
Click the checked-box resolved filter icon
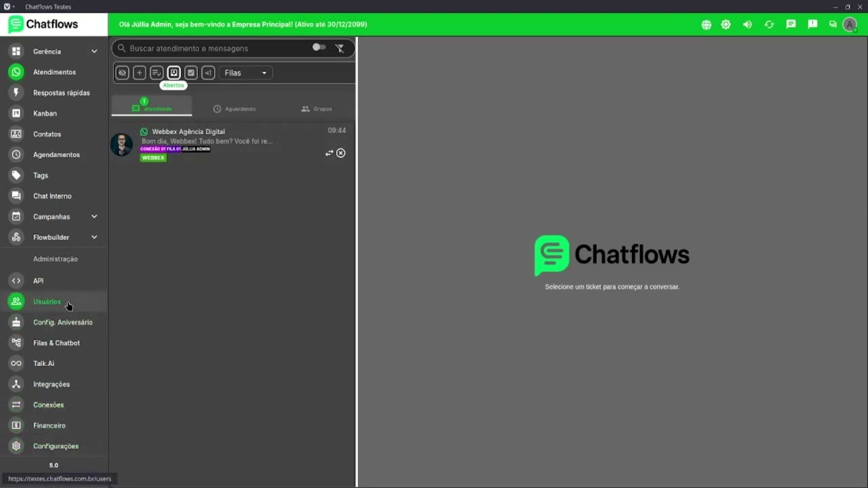(x=191, y=73)
